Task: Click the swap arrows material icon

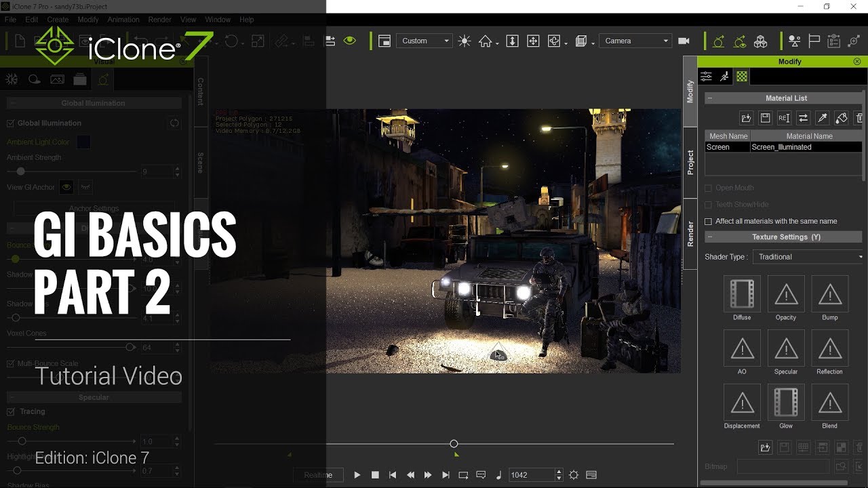Action: 803,118
